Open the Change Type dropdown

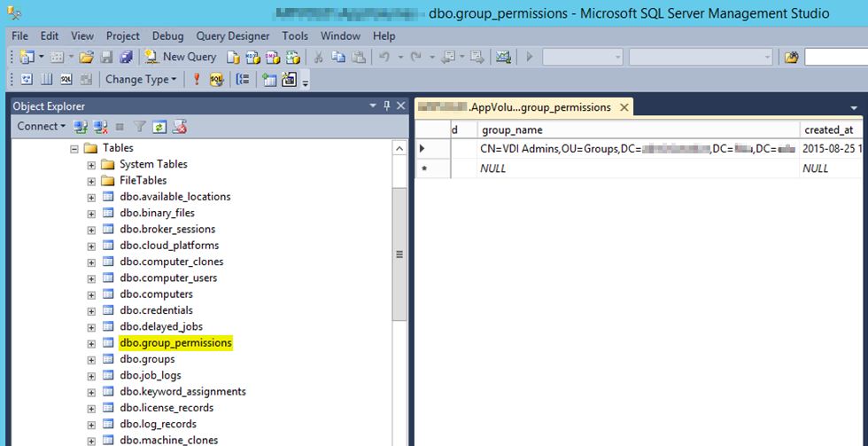(141, 80)
